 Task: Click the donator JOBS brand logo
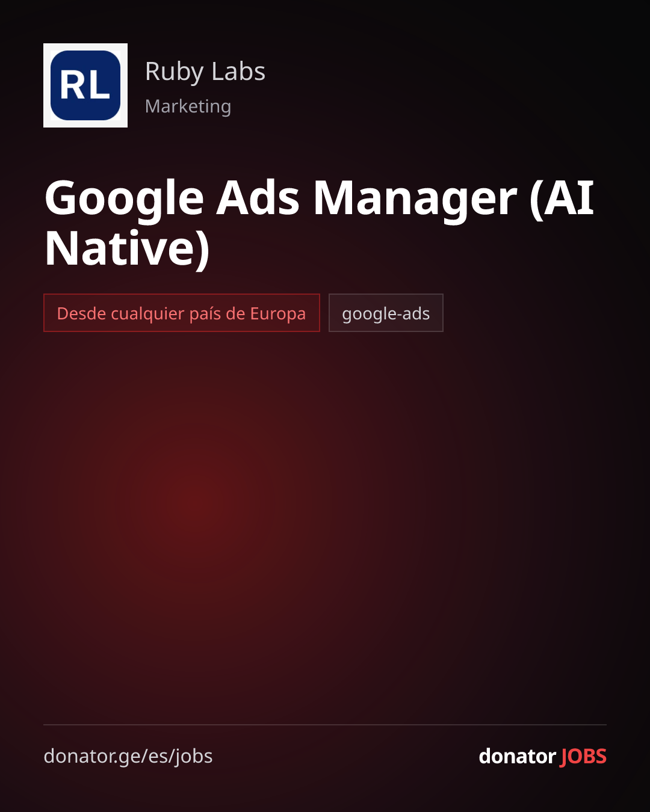542,756
